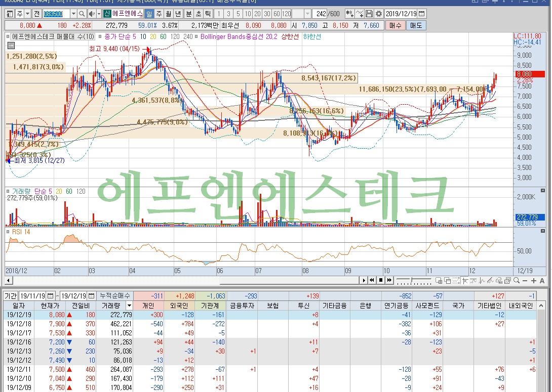This screenshot has width=552, height=392.
Task: Choose the 30 interval button
Action: [267, 14]
